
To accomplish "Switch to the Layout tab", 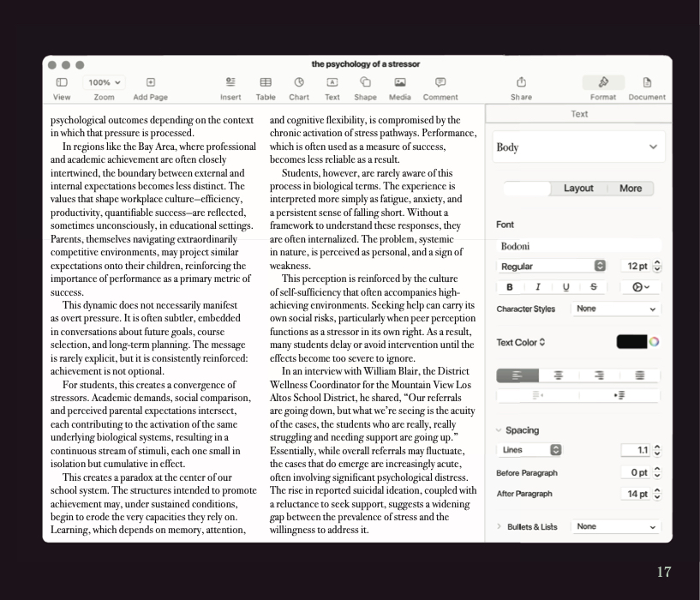I will point(578,188).
